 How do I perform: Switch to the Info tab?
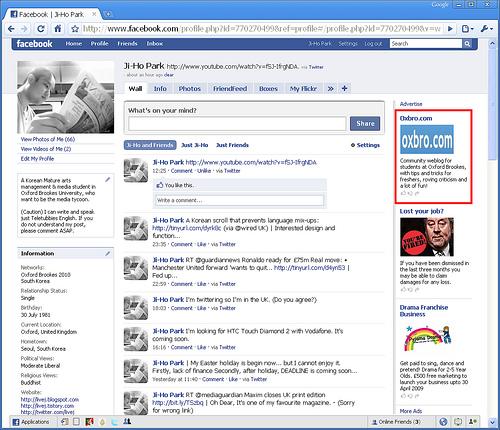pos(160,89)
